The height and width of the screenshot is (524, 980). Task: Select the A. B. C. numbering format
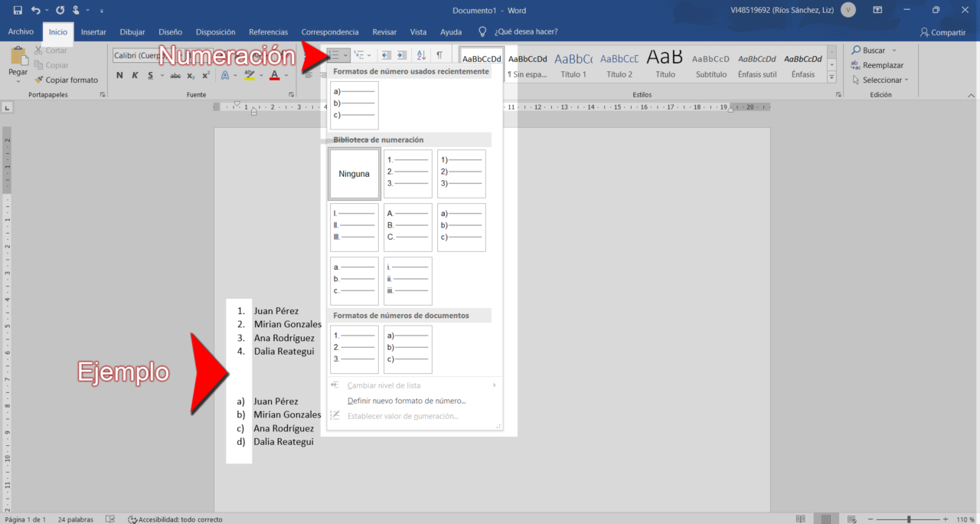tap(407, 227)
